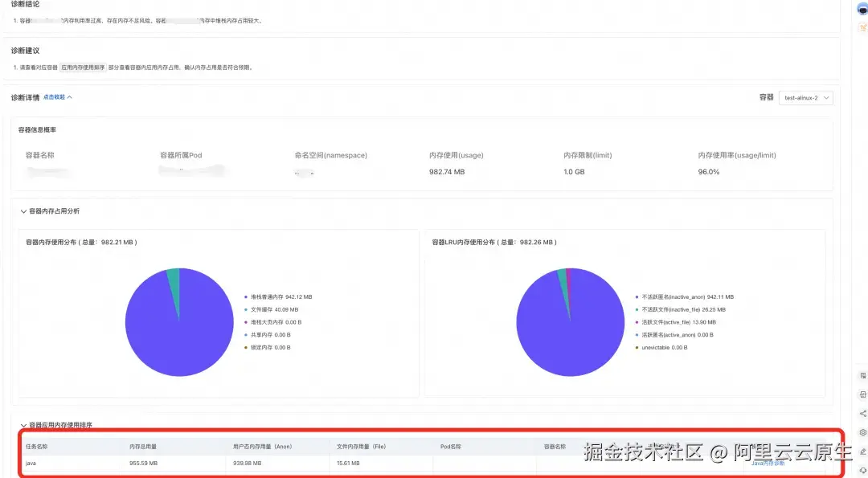This screenshot has height=478, width=868.
Task: Click the user avatar at top right
Action: coord(862,8)
